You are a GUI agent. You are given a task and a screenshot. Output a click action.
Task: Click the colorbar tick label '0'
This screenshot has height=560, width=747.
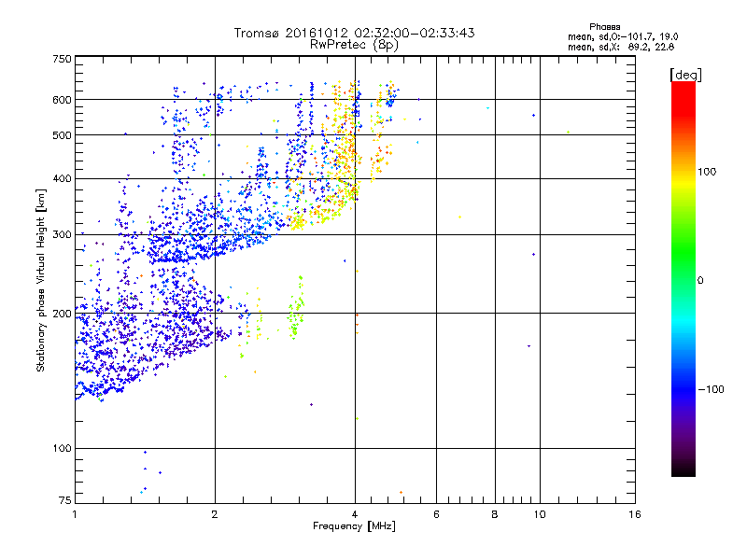(x=700, y=281)
